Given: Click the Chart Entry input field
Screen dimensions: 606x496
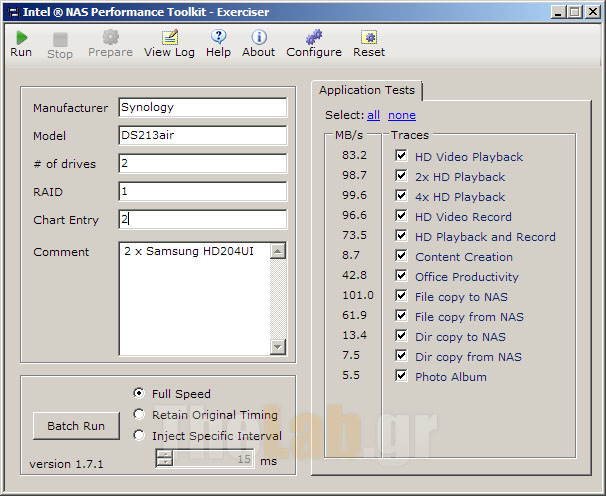Looking at the screenshot, I should [203, 220].
